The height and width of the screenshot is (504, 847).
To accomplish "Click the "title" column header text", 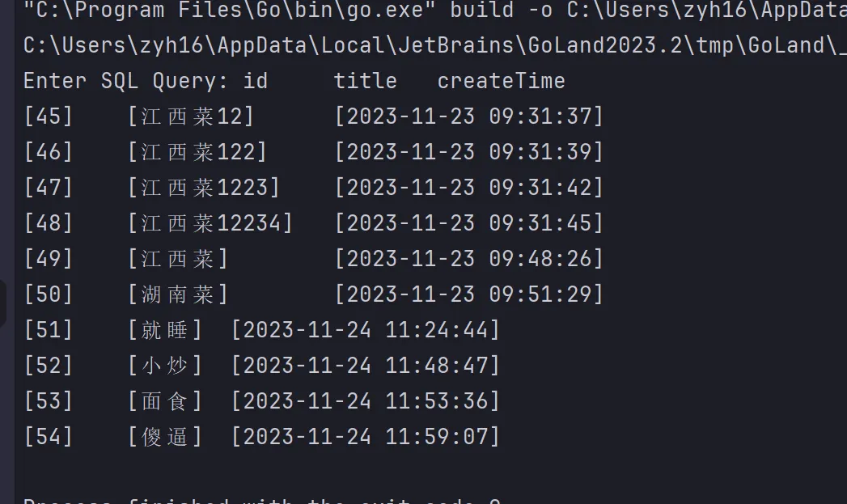I will 365,81.
